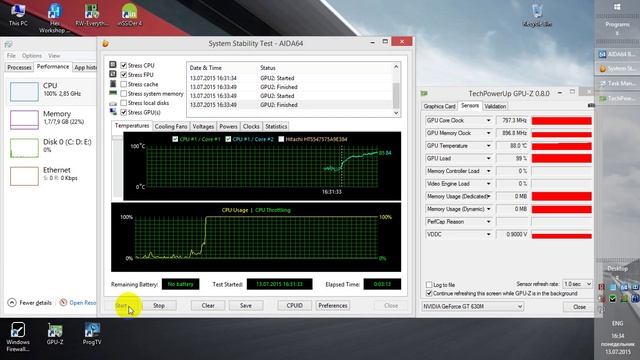Enable the Stress cache checkbox
Screen dimensions: 640x360
pos(124,84)
